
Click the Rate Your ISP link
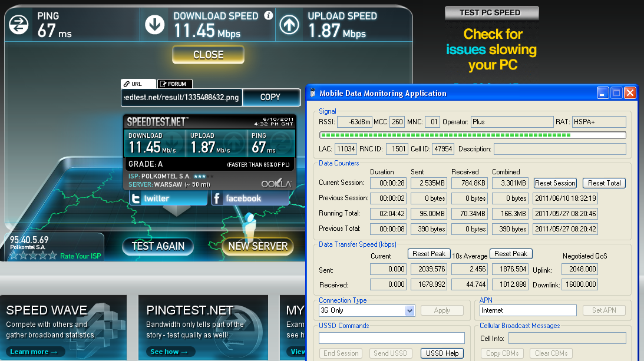81,256
